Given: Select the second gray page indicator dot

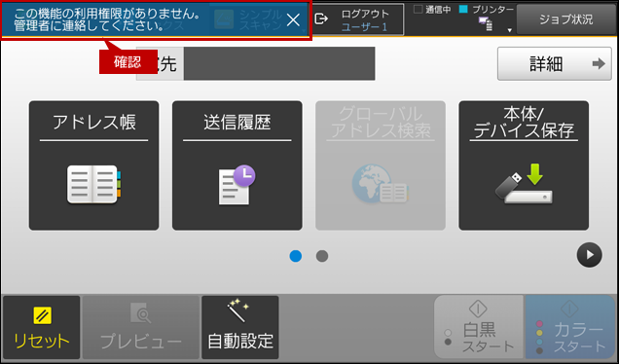Looking at the screenshot, I should click(322, 256).
